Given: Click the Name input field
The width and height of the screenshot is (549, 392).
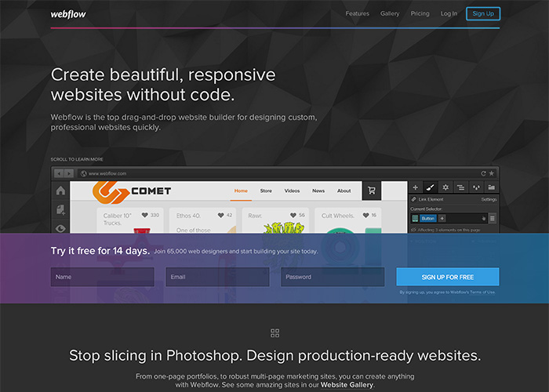Looking at the screenshot, I should click(103, 277).
